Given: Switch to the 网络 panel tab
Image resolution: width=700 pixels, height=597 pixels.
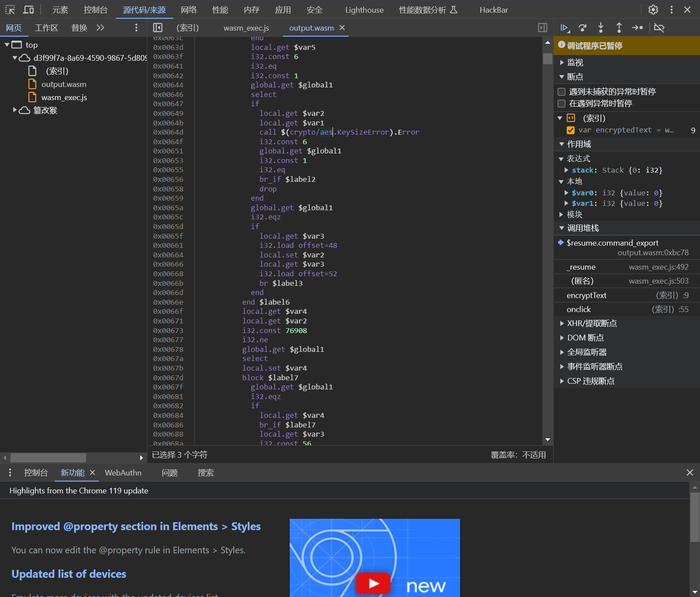Looking at the screenshot, I should pos(189,10).
